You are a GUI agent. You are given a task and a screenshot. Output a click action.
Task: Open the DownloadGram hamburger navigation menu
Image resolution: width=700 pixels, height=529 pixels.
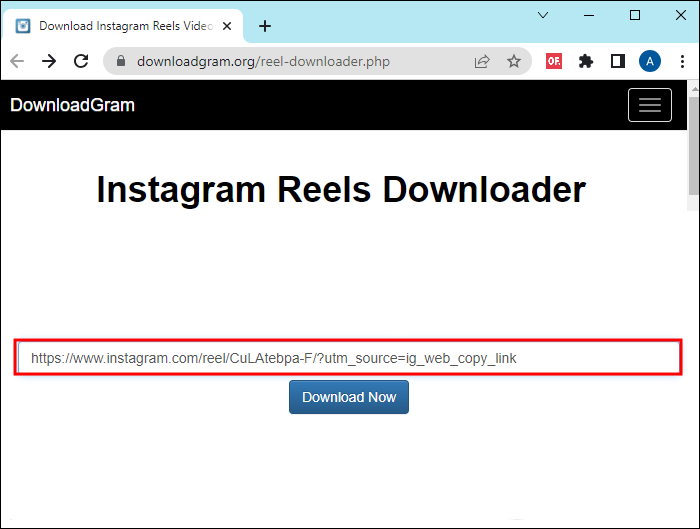point(650,105)
